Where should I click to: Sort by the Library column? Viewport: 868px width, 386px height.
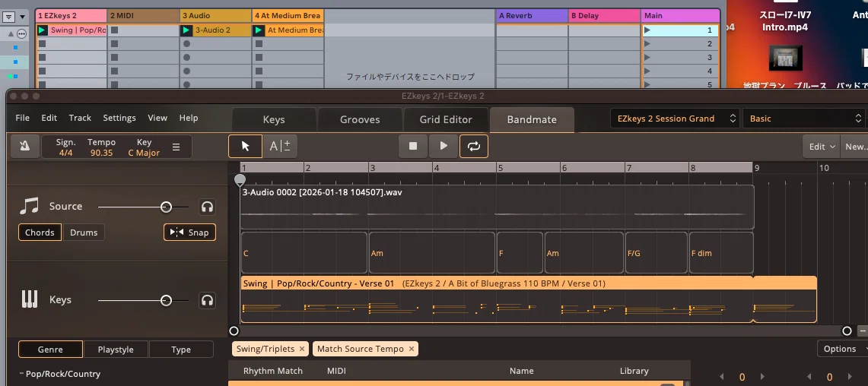tap(634, 371)
